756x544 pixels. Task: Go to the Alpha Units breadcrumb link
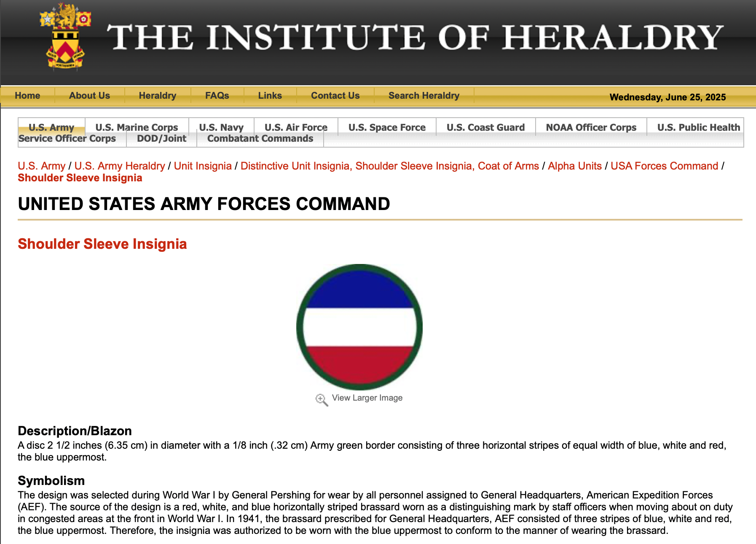pyautogui.click(x=575, y=166)
